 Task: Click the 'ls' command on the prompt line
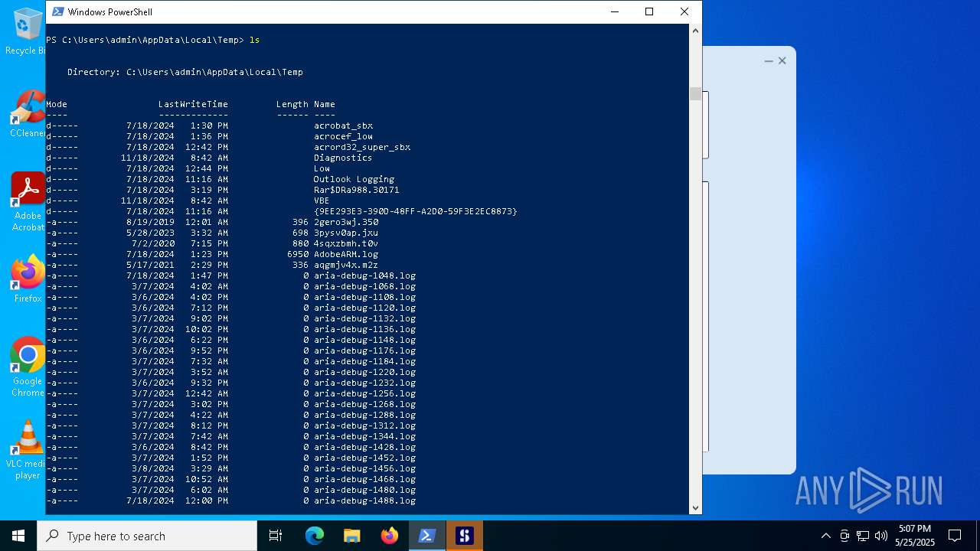click(255, 40)
